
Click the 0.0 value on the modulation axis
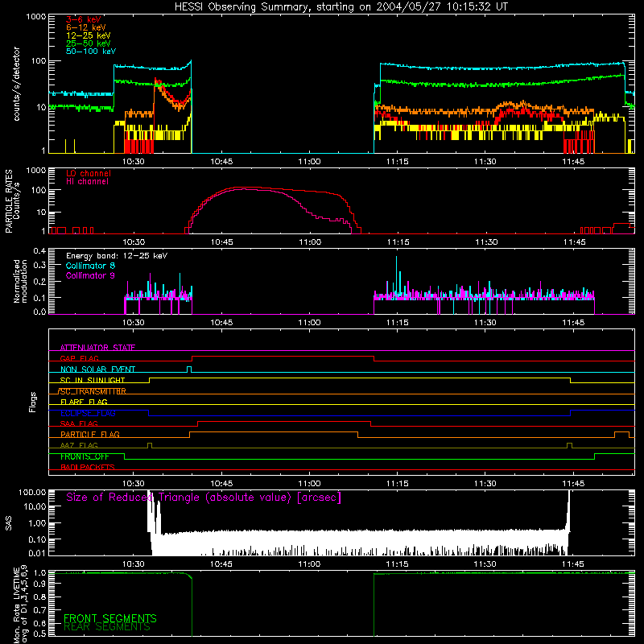coord(39,312)
